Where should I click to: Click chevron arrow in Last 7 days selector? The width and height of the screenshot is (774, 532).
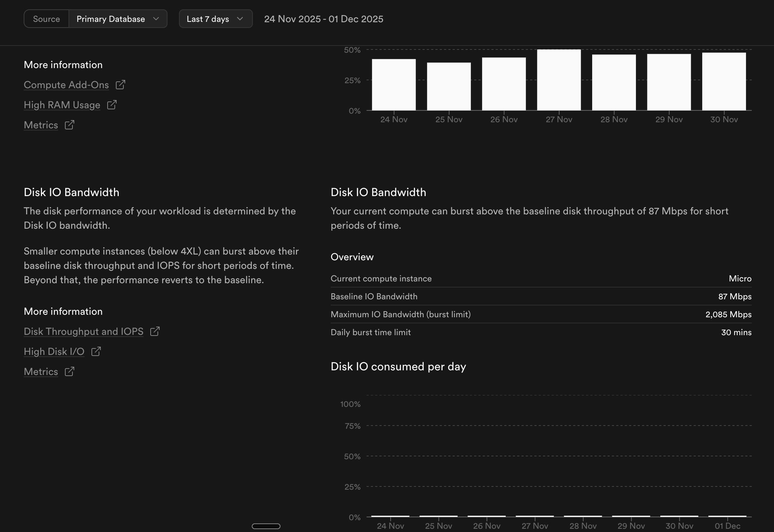(x=240, y=19)
